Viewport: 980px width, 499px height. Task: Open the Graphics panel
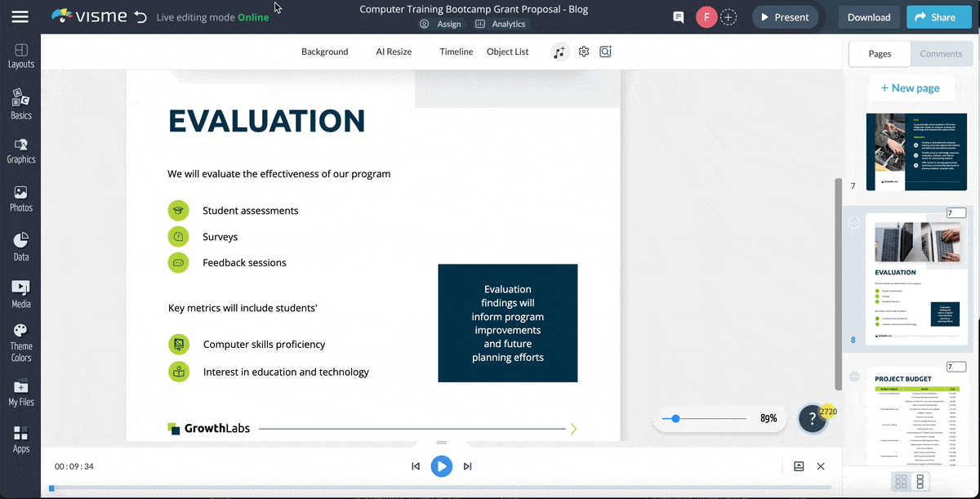pos(20,150)
